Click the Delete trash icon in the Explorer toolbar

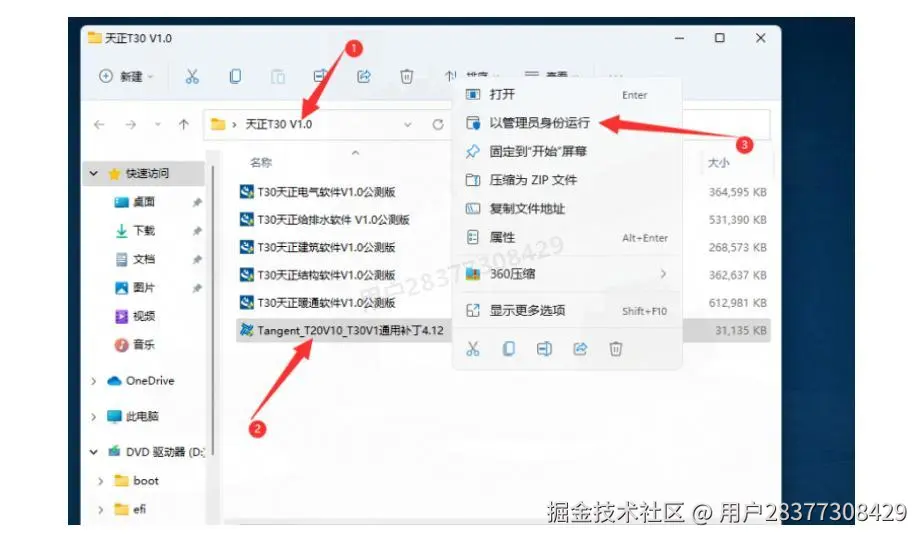(x=407, y=77)
